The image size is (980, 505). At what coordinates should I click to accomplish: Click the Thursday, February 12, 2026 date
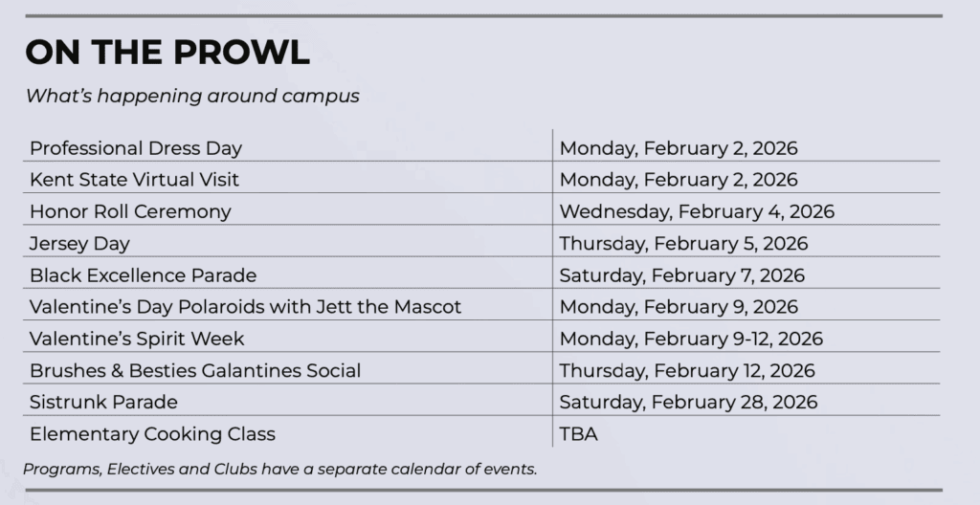coord(687,370)
